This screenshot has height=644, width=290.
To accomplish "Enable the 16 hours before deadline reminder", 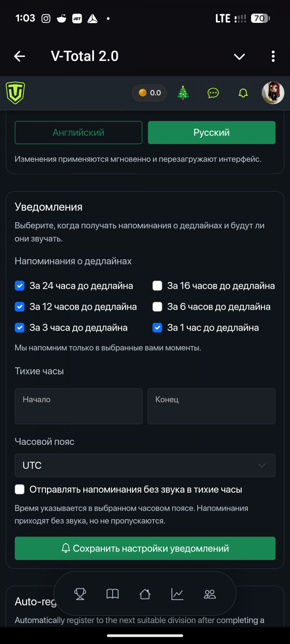I will pos(157,286).
